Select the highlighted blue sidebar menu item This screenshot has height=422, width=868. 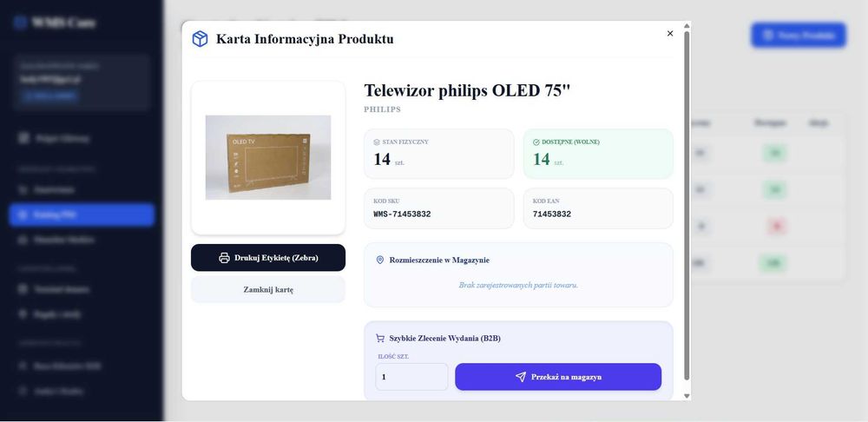click(x=82, y=214)
